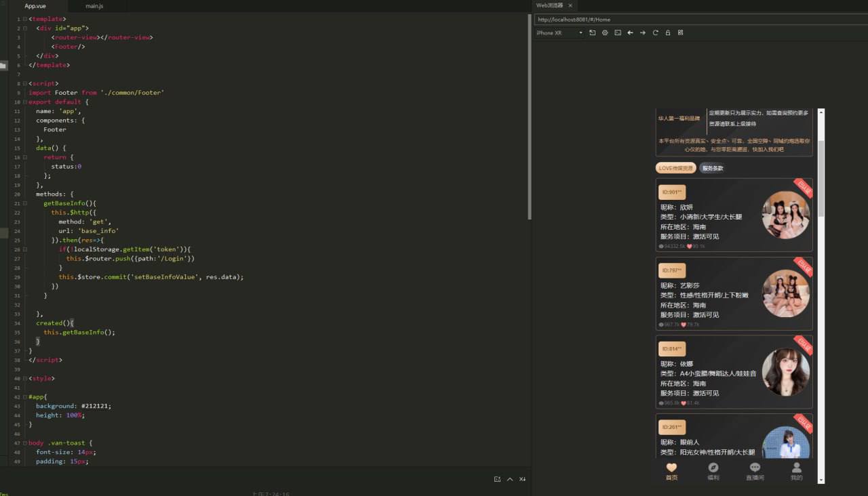
Task: Switch to the main.js editor tab
Action: 94,6
